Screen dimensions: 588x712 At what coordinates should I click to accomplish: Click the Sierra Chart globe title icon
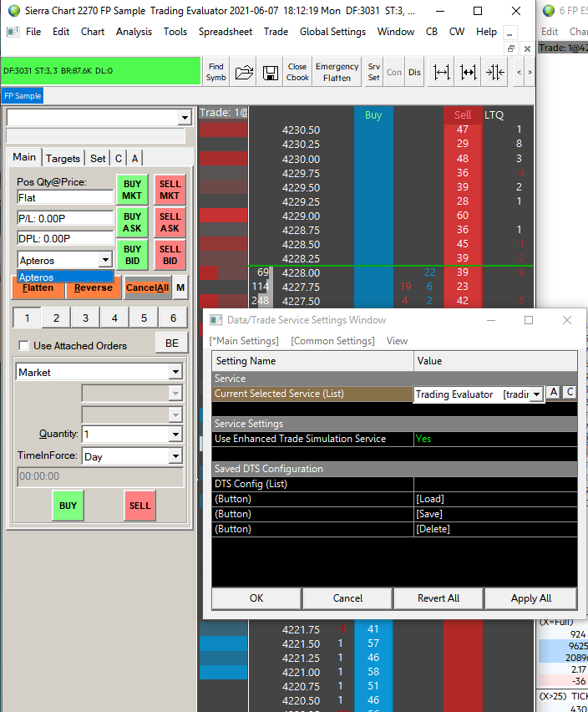tap(14, 10)
